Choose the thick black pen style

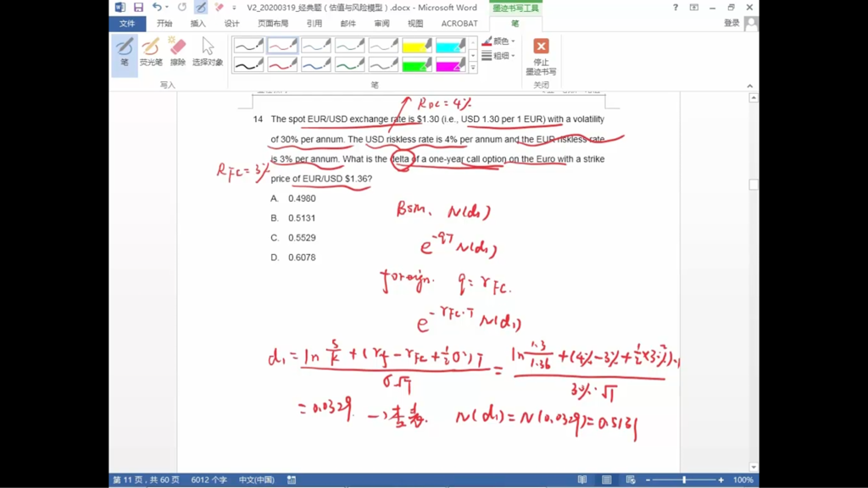tap(248, 65)
